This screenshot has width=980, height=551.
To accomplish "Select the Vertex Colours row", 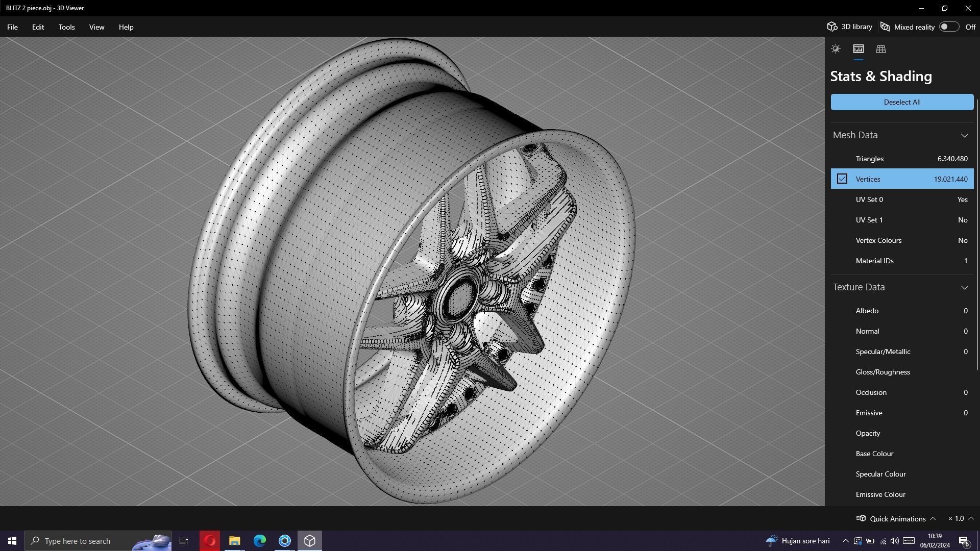I will tap(902, 240).
